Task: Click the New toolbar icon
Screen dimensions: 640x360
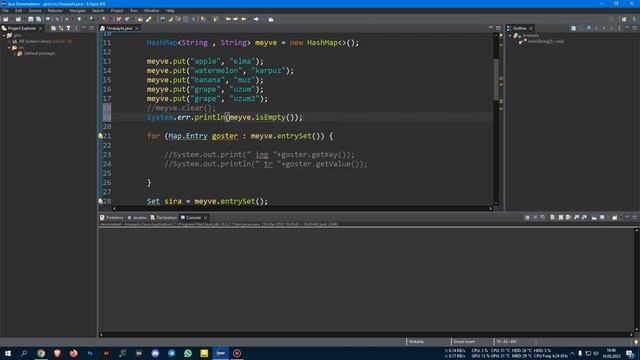Action: (6, 19)
